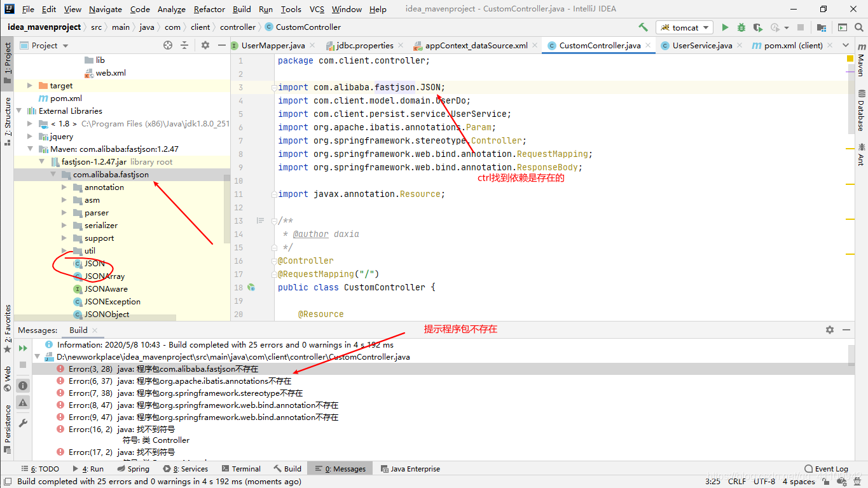Open the Refactor menu

tap(209, 9)
